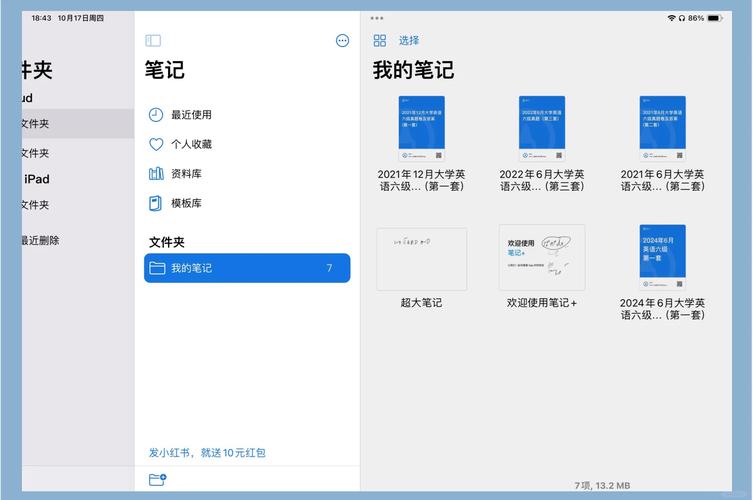Create new folder with folder-plus icon
Screen dimensions: 753x500
click(158, 479)
